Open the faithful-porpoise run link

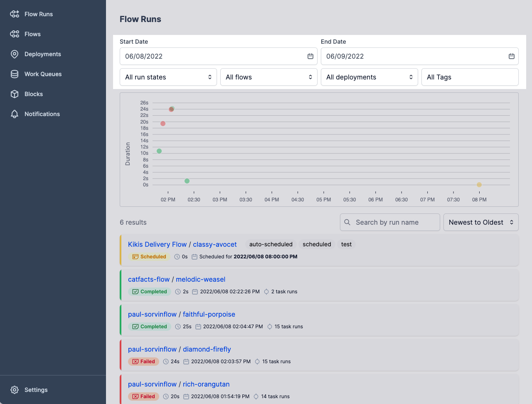[209, 314]
